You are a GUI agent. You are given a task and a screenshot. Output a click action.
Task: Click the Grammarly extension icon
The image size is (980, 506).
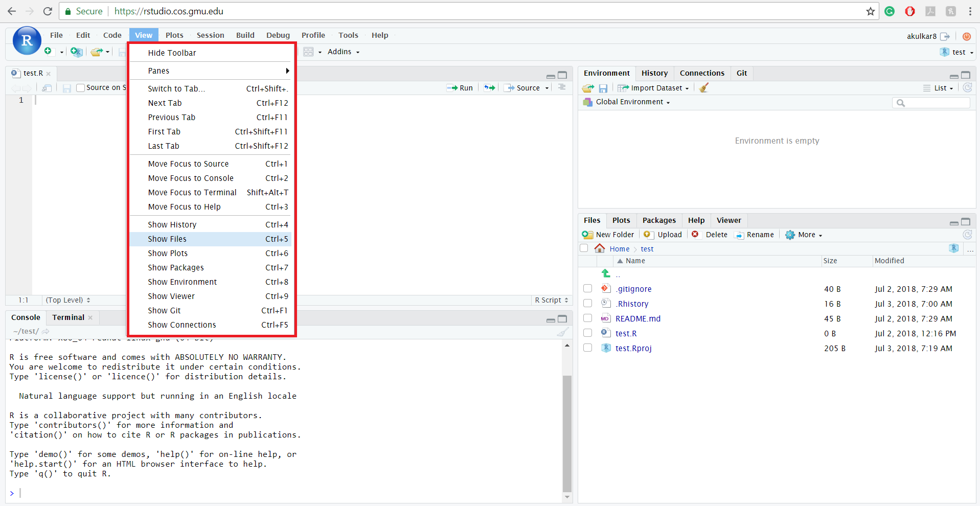[x=890, y=11]
